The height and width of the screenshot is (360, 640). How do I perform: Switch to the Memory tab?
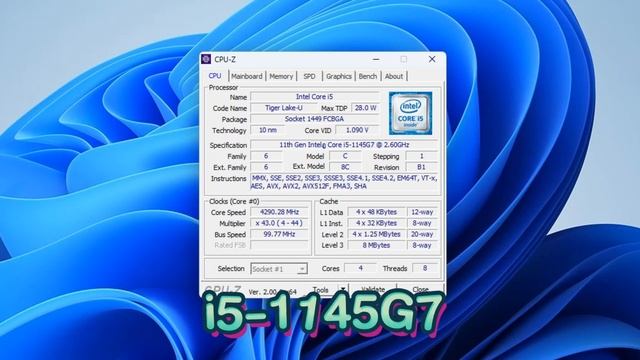click(281, 76)
